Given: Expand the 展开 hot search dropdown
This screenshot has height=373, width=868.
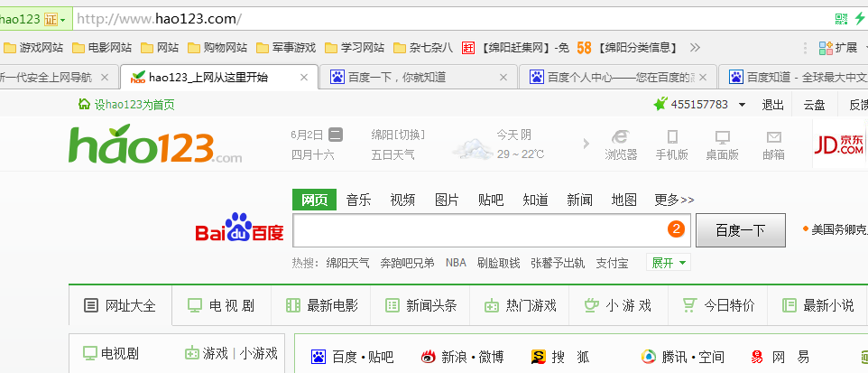Looking at the screenshot, I should (669, 263).
